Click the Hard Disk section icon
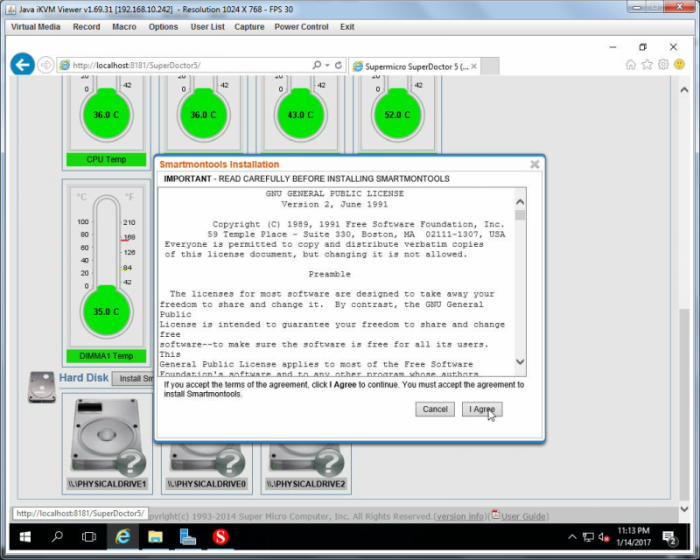 tap(42, 387)
